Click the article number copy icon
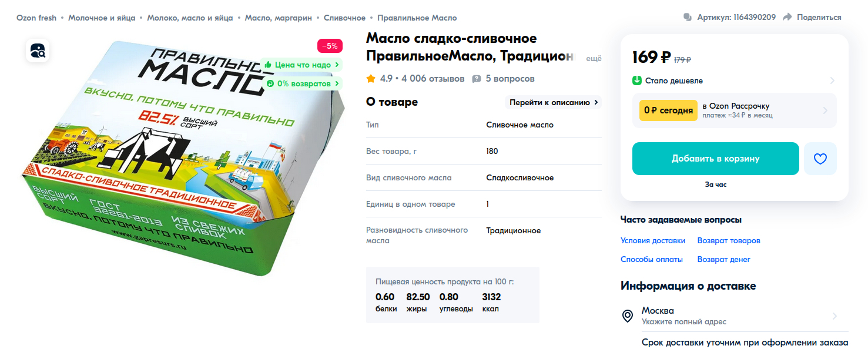The width and height of the screenshot is (868, 349). tap(688, 18)
